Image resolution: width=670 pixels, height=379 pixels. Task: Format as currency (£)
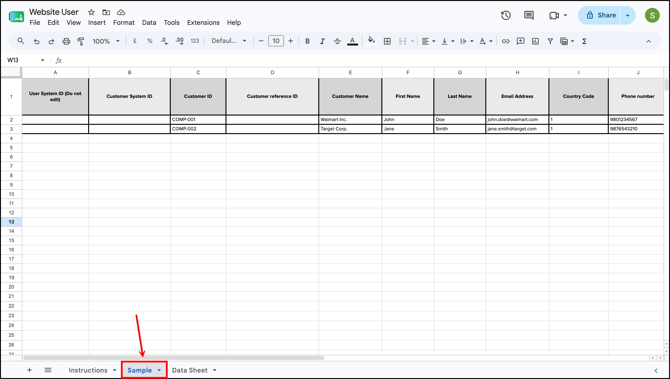pyautogui.click(x=135, y=41)
